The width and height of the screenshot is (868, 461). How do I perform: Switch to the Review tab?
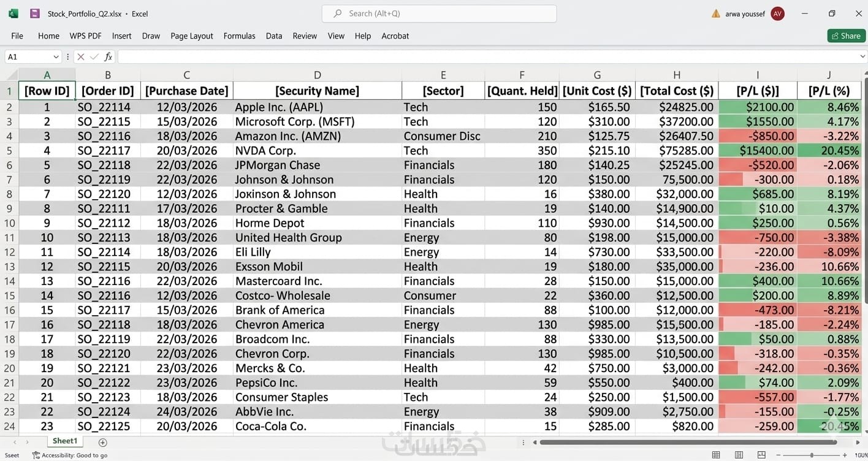coord(305,36)
